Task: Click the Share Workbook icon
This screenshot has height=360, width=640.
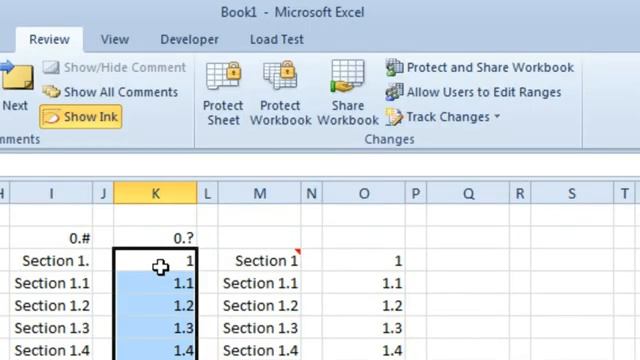Action: pos(347,76)
